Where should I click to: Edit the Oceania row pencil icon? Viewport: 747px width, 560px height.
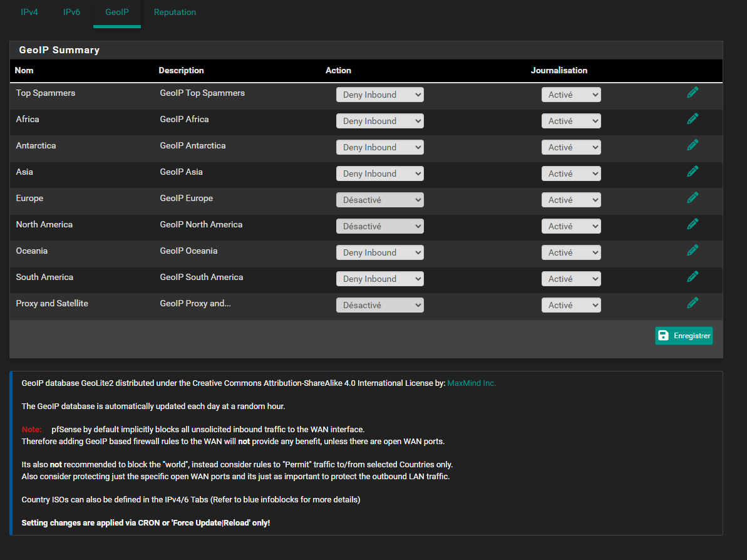coord(693,250)
